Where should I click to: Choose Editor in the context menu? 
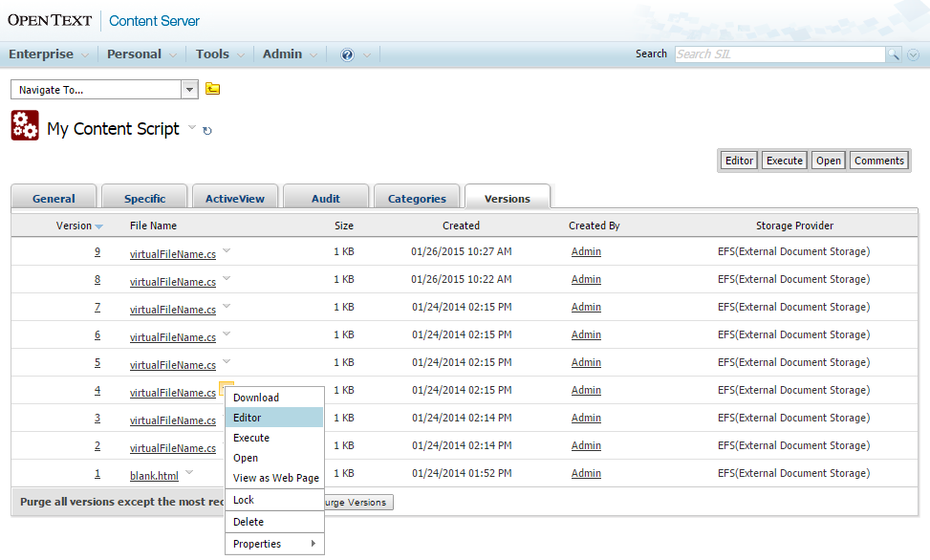[x=247, y=418]
